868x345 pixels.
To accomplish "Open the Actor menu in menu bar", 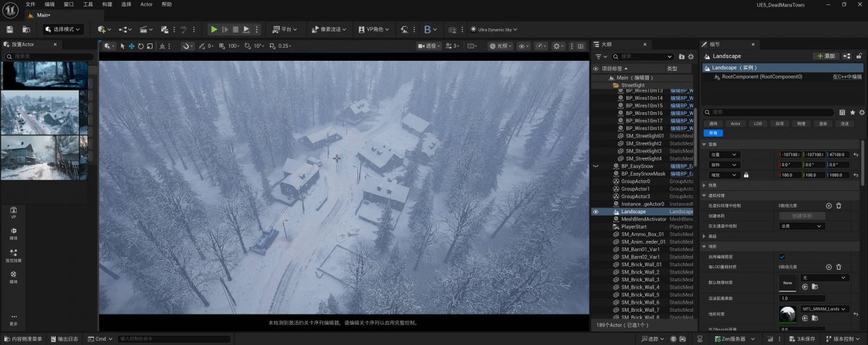I will point(146,4).
